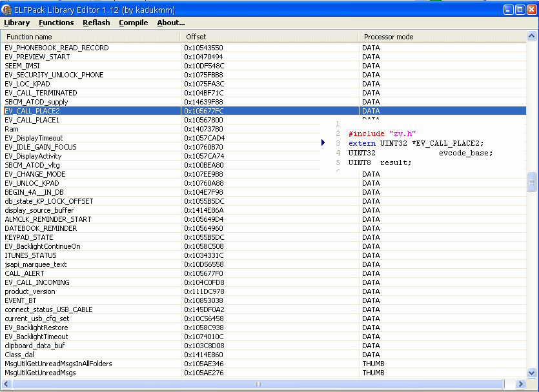The image size is (539, 392).
Task: Select the EV_PREVIEW_START function
Action: pyautogui.click(x=263, y=57)
